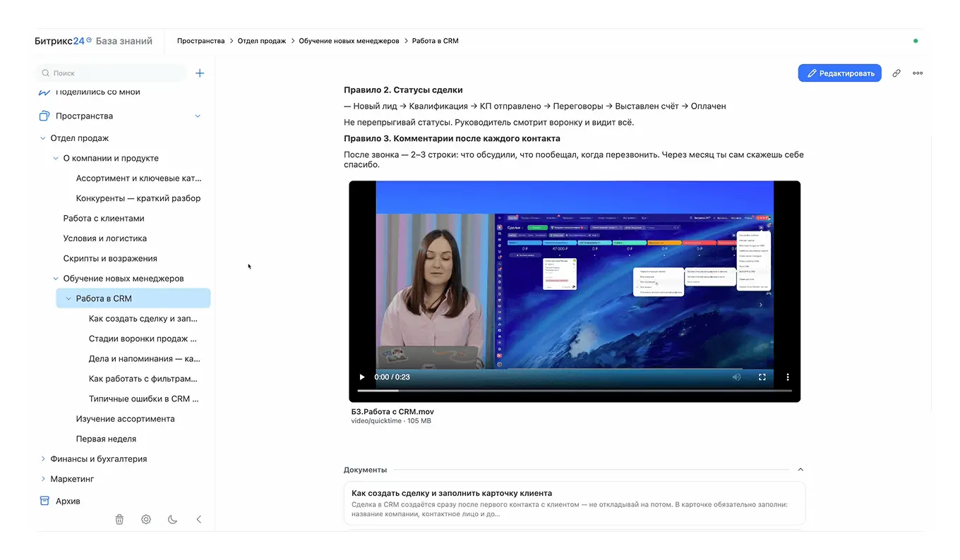Open Условия и логистика page
Screen dimensions: 960x560
coord(105,238)
